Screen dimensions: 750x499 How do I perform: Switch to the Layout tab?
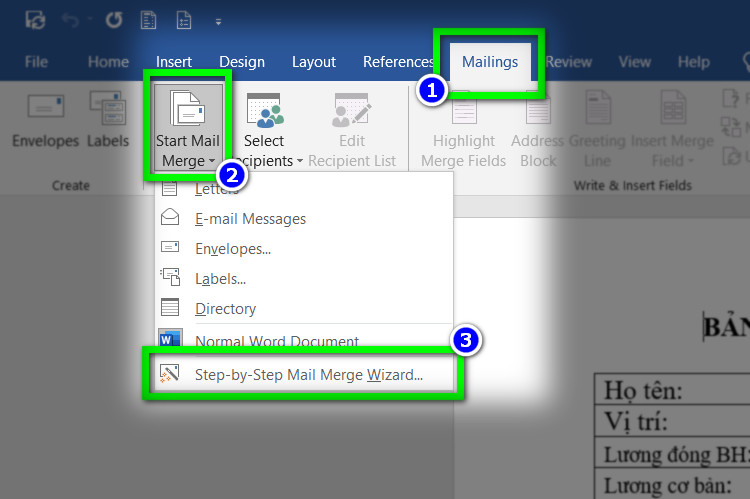pos(313,62)
